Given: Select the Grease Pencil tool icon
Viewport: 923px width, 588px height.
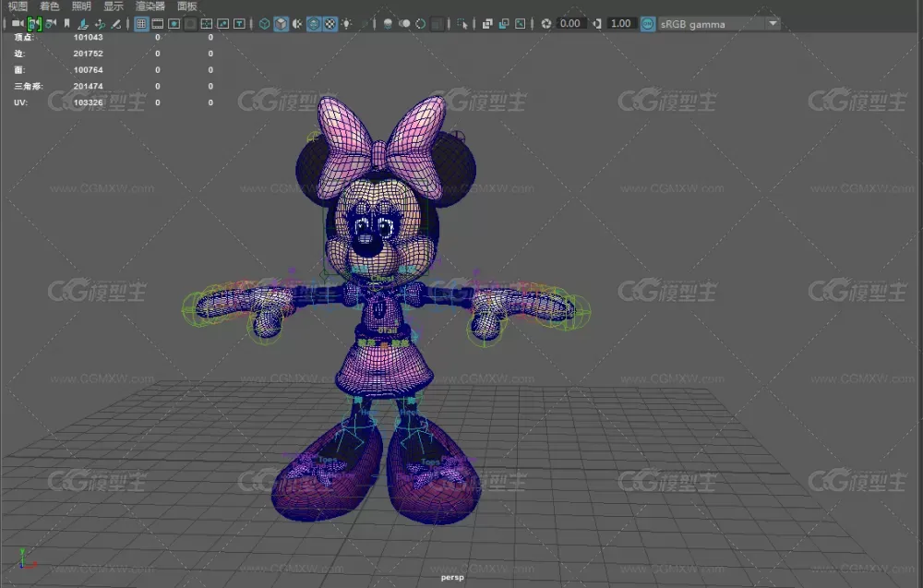Looking at the screenshot, I should [116, 24].
